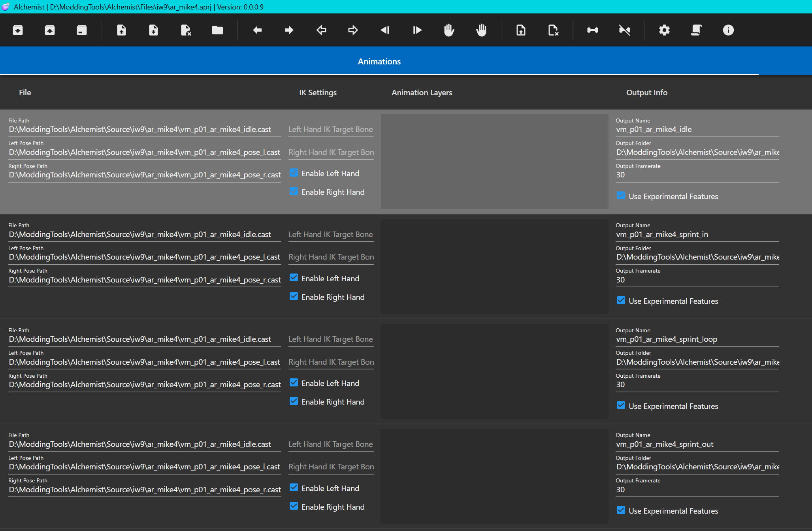The height and width of the screenshot is (531, 812).
Task: Click the Output Name field containing vm_p01_ar_mike4_sprint_in
Action: coord(697,234)
